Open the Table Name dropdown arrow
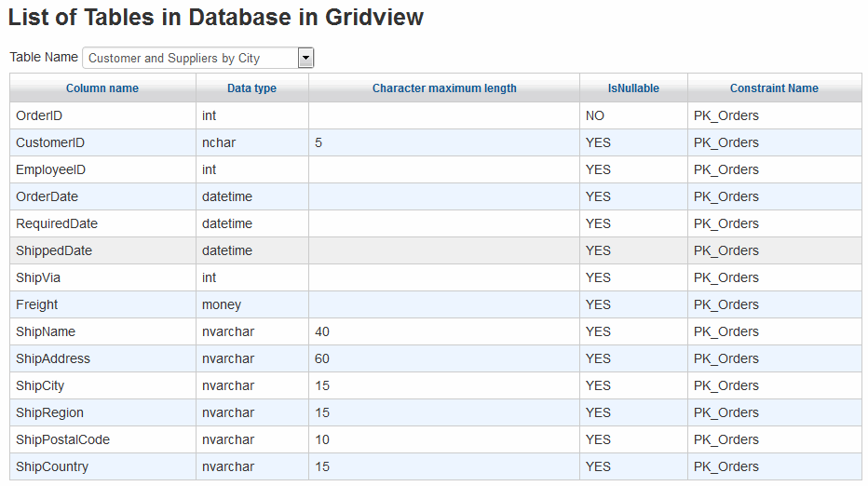Viewport: 868px width, 486px height. pyautogui.click(x=305, y=58)
